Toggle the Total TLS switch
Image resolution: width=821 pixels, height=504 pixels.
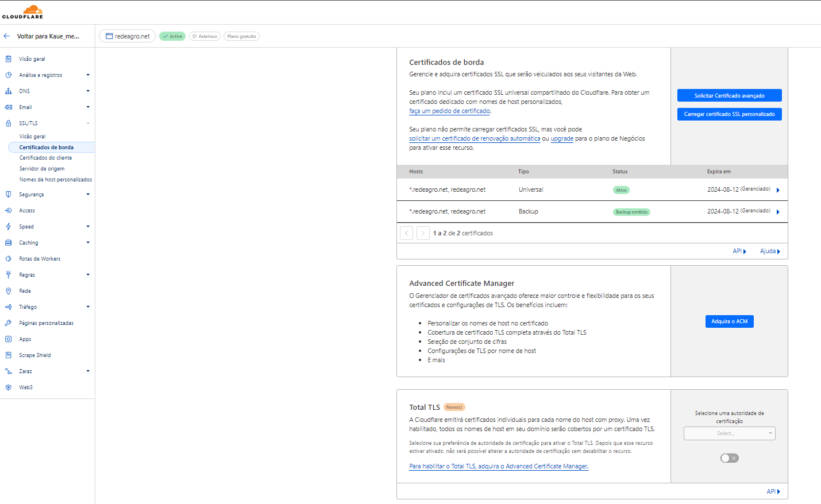pyautogui.click(x=730, y=458)
